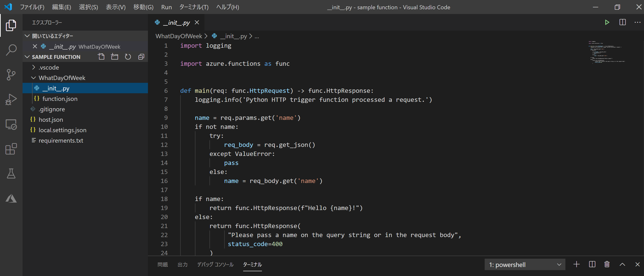Viewport: 644px width, 276px height.
Task: Click the code minimap preview
Action: click(x=607, y=52)
